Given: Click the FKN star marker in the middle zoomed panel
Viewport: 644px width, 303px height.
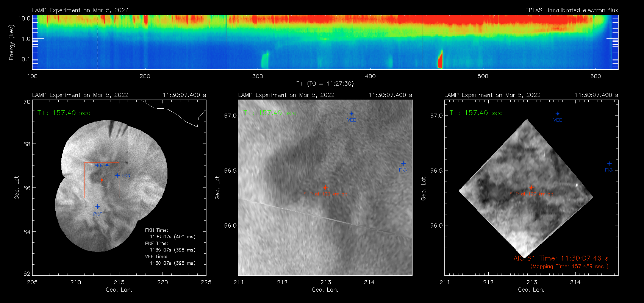Looking at the screenshot, I should (x=403, y=164).
